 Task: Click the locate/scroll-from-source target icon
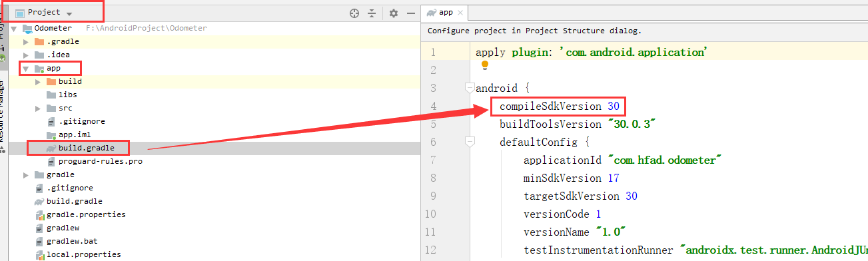[x=354, y=13]
